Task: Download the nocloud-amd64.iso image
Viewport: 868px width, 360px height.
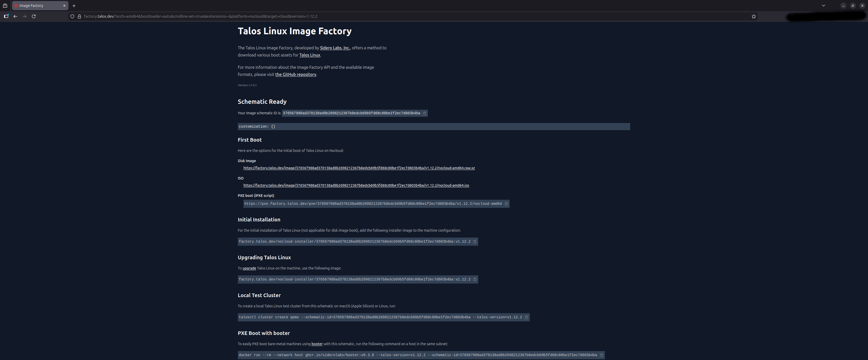Action: coord(356,185)
